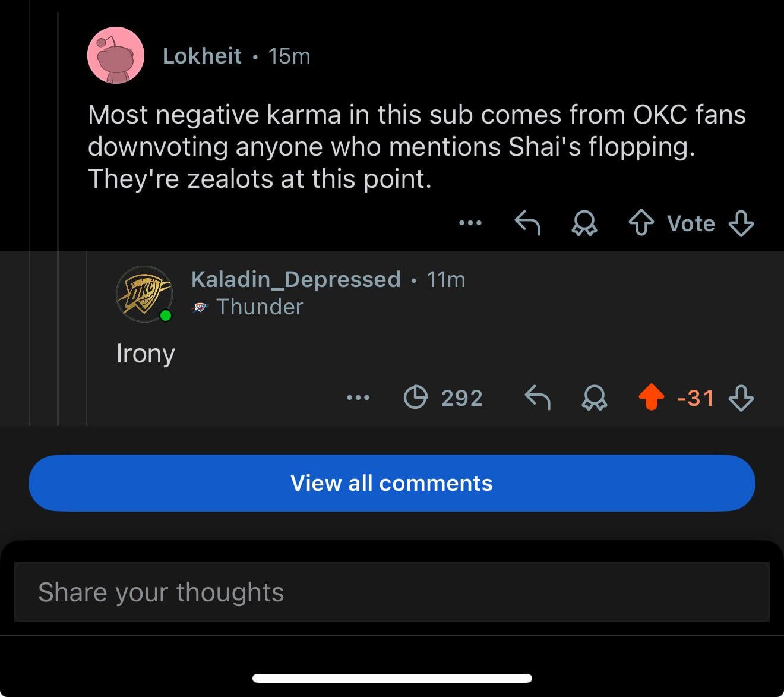Viewport: 784px width, 697px height.
Task: View the 292 insights clock icon
Action: coord(415,398)
